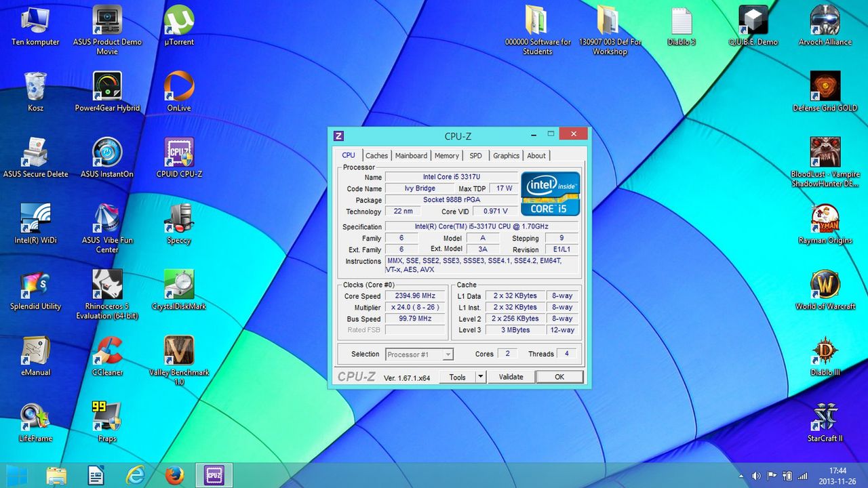This screenshot has width=868, height=488.
Task: Open the Intel(R) WiDi shortcut
Action: 35,224
